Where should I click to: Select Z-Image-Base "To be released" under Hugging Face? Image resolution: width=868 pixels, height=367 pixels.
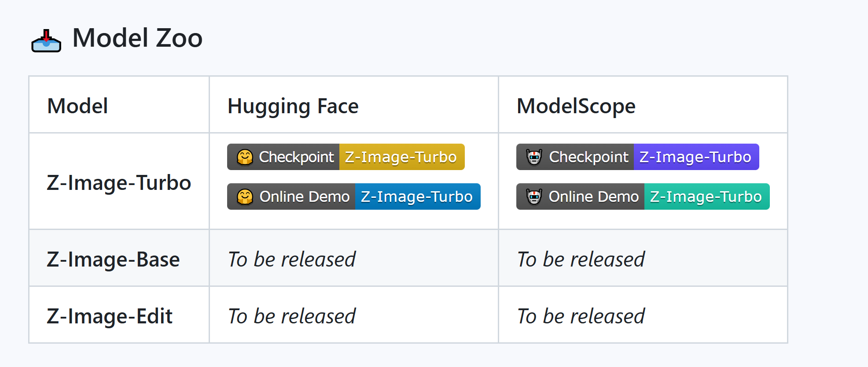pyautogui.click(x=292, y=259)
